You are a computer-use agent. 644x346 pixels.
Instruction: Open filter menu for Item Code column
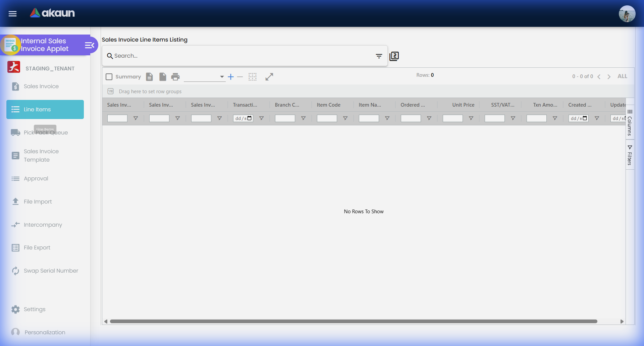345,118
